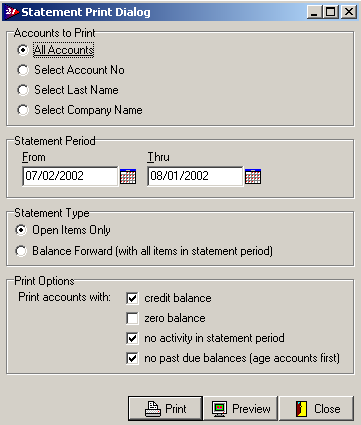Choose Select Company Name option
Screen dimensions: 361x425
tap(23, 110)
